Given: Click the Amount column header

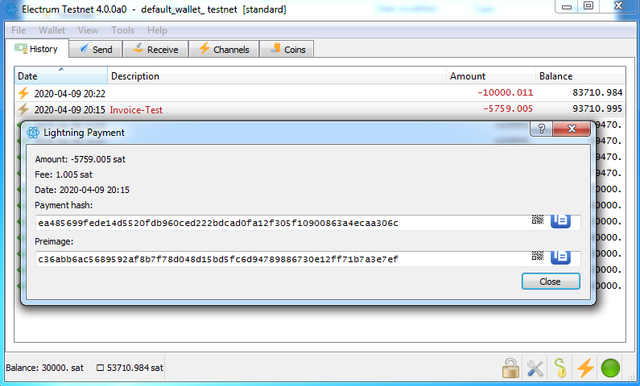Looking at the screenshot, I should pyautogui.click(x=491, y=76).
